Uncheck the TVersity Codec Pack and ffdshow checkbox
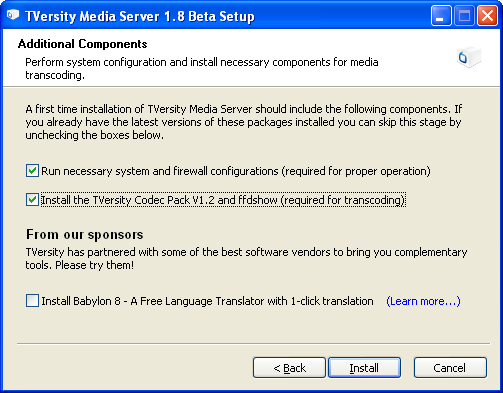The width and height of the screenshot is (503, 393). pyautogui.click(x=32, y=200)
